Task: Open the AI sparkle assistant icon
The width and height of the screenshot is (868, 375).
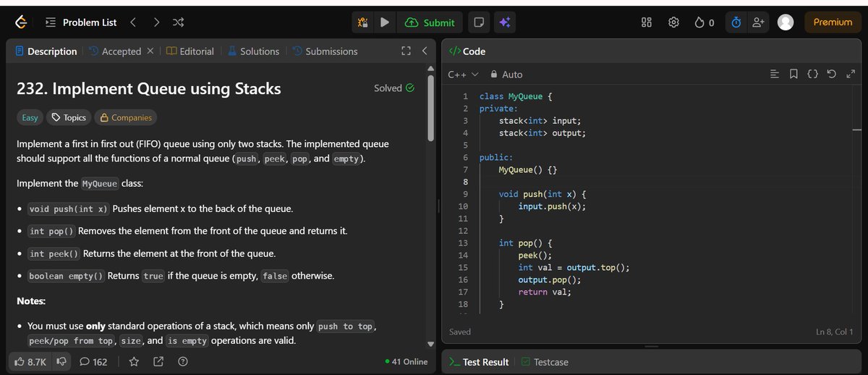Action: (504, 22)
